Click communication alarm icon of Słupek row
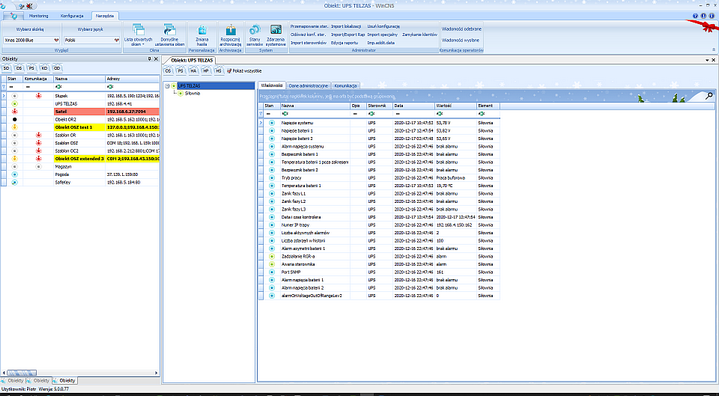The width and height of the screenshot is (719, 396). (x=39, y=96)
